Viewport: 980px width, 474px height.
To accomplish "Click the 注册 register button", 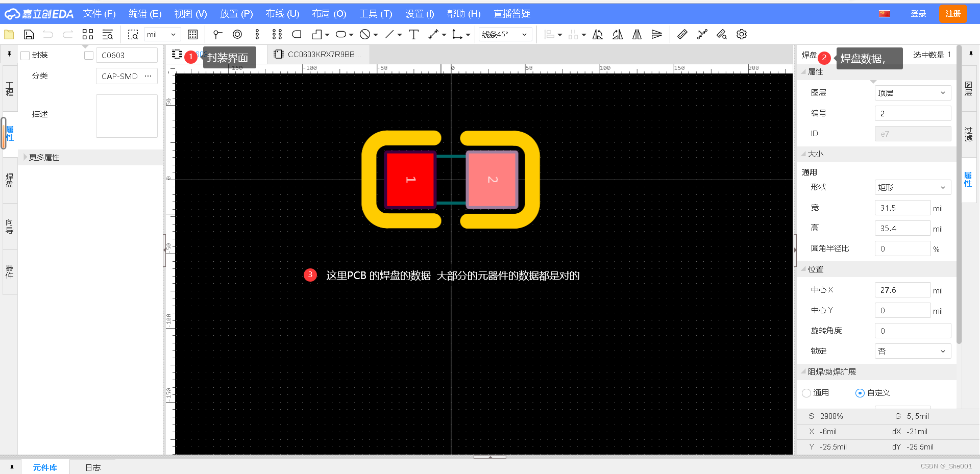I will pos(952,14).
